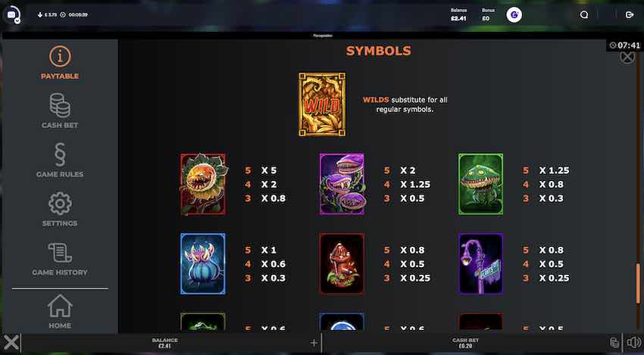Select the purple street lamp symbol

(480, 264)
